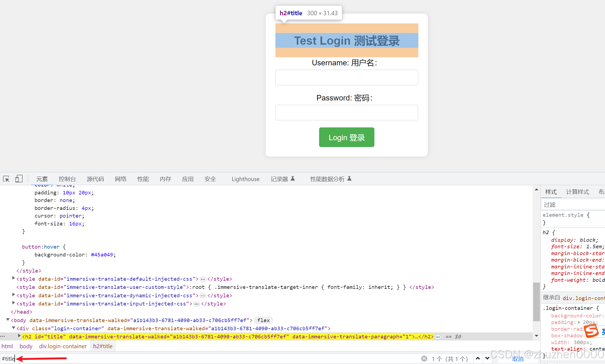
Task: Switch to the 网络 network tab
Action: pyautogui.click(x=120, y=179)
